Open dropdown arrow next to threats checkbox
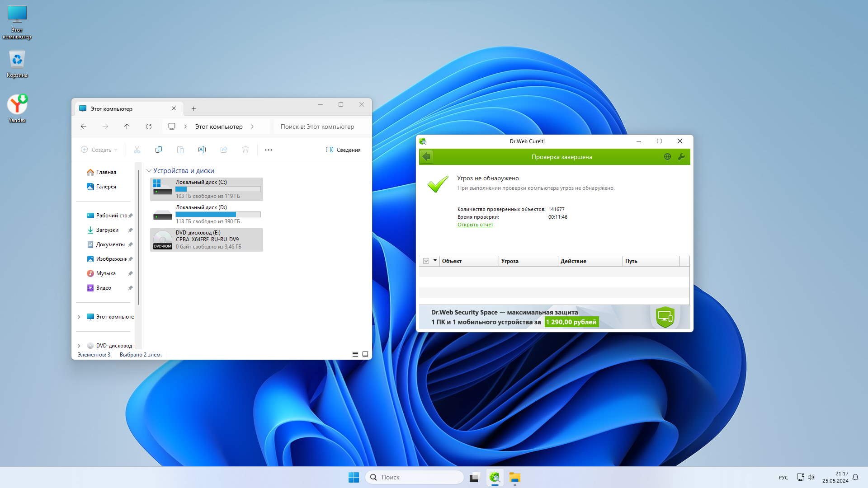This screenshot has height=488, width=868. point(435,261)
